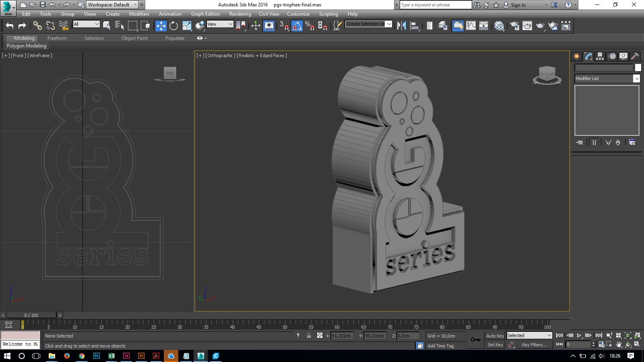Open the Curve Editor

(471, 26)
